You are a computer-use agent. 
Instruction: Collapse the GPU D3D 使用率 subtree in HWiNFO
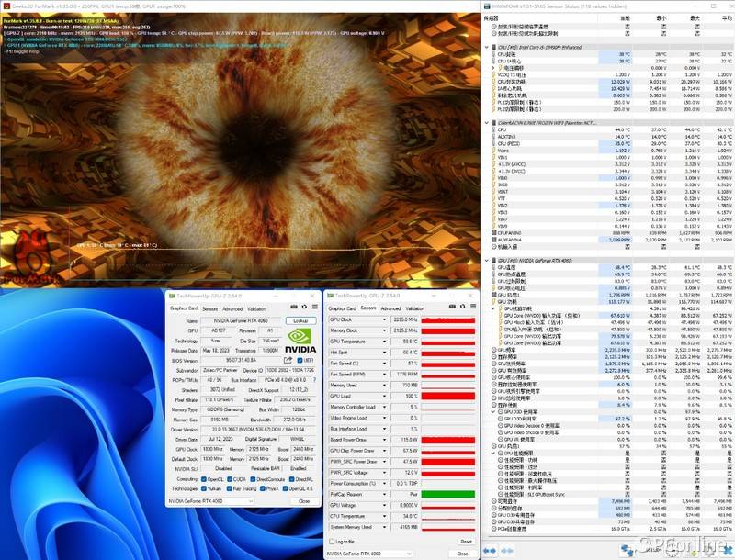pos(494,412)
